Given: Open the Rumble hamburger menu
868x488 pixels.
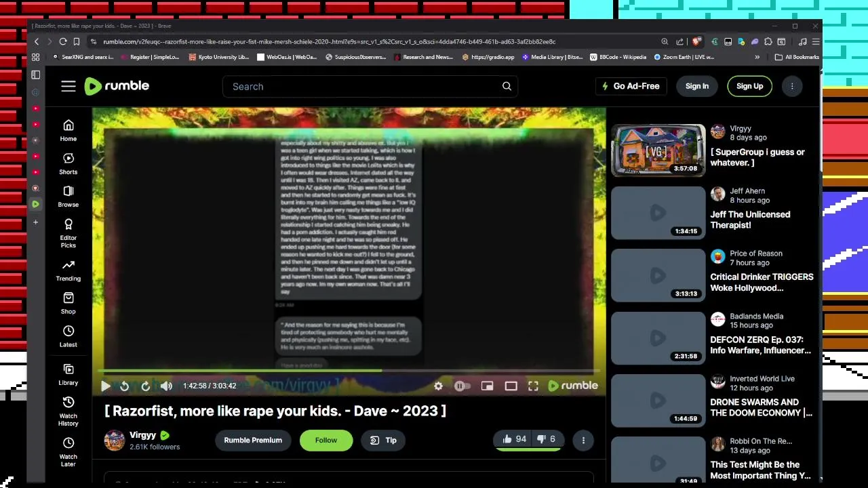Looking at the screenshot, I should click(68, 86).
